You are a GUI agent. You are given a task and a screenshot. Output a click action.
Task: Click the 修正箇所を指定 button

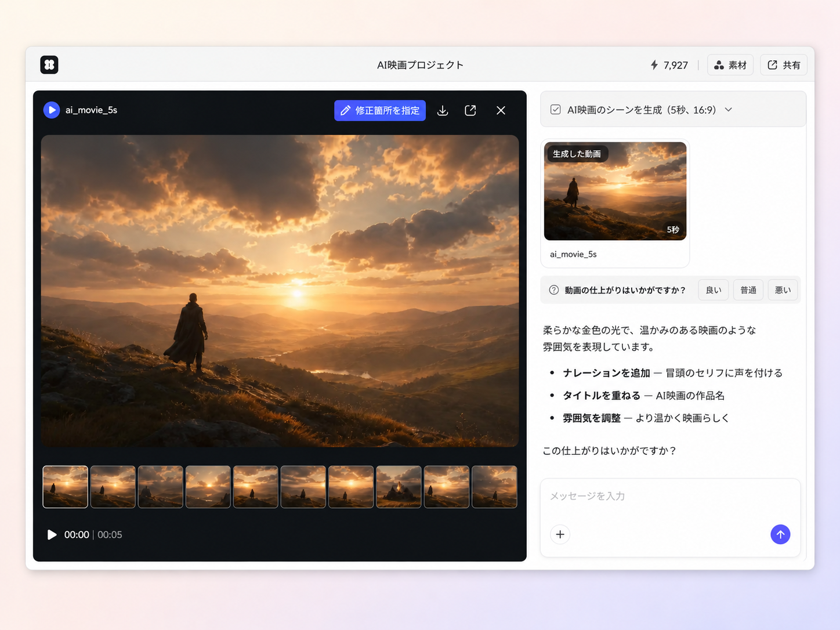tap(380, 110)
